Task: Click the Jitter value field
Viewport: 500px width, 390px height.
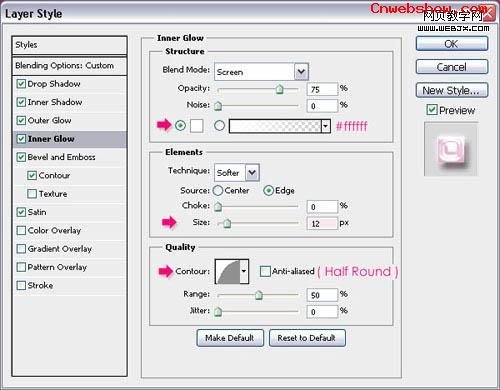Action: [322, 312]
